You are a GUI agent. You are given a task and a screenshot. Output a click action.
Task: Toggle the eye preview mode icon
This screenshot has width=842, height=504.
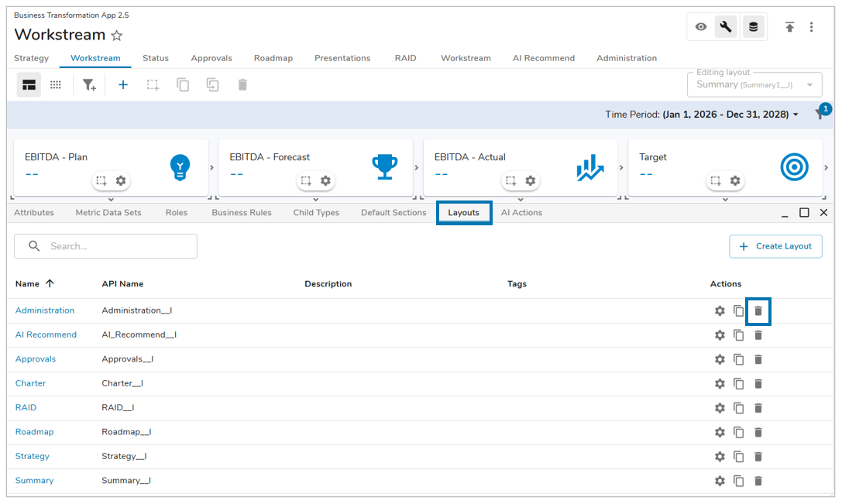(x=700, y=27)
